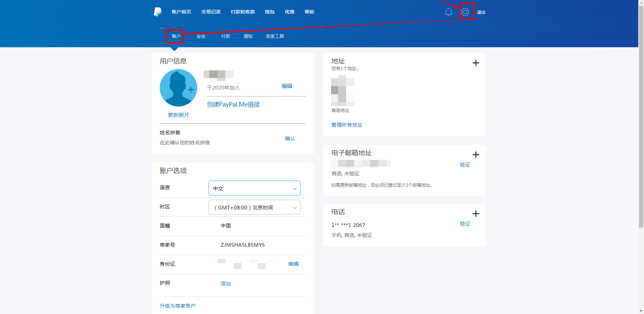
Task: Click the PayPal logo icon
Action: [158, 12]
